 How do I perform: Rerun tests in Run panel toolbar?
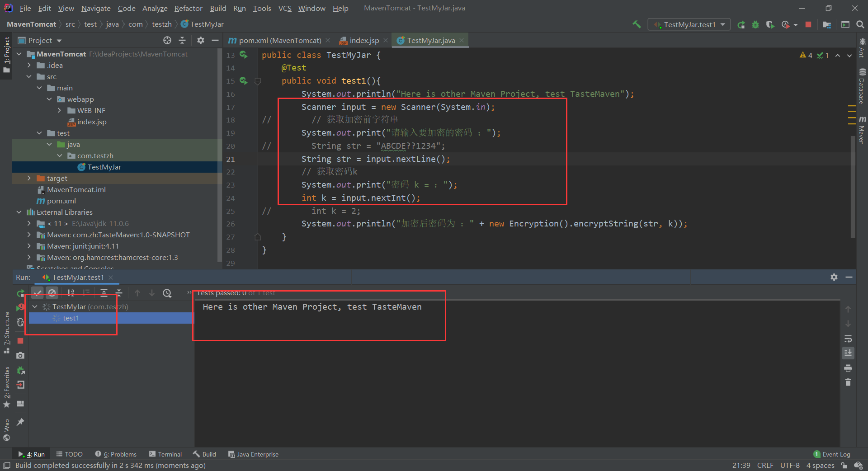click(20, 293)
